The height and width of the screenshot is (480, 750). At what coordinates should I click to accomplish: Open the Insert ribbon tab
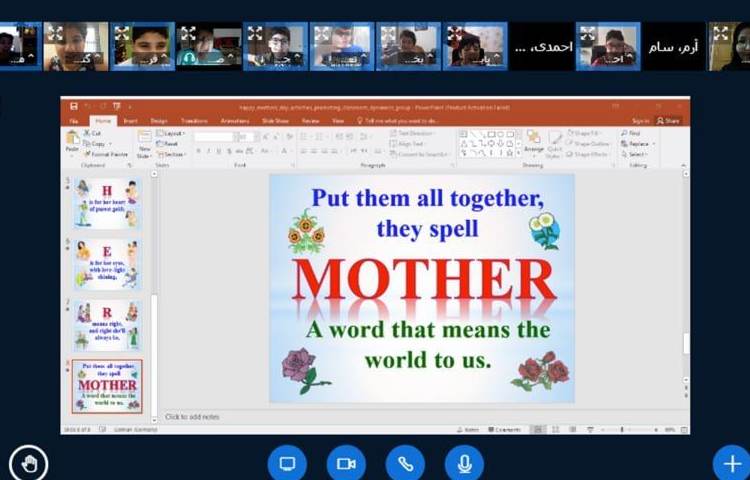coord(131,120)
